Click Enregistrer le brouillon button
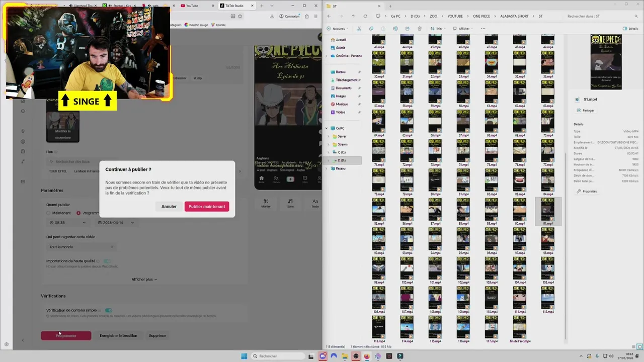This screenshot has height=362, width=644. [x=118, y=335]
